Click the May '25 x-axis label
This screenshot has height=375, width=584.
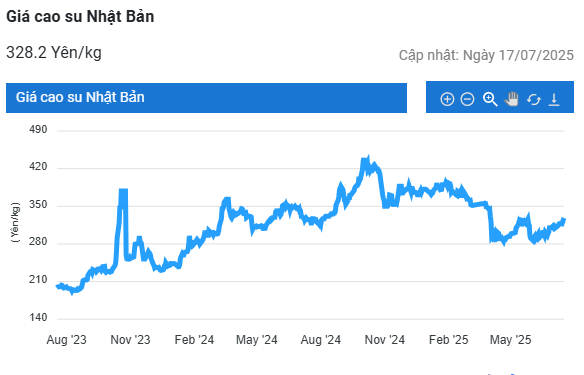click(x=511, y=340)
